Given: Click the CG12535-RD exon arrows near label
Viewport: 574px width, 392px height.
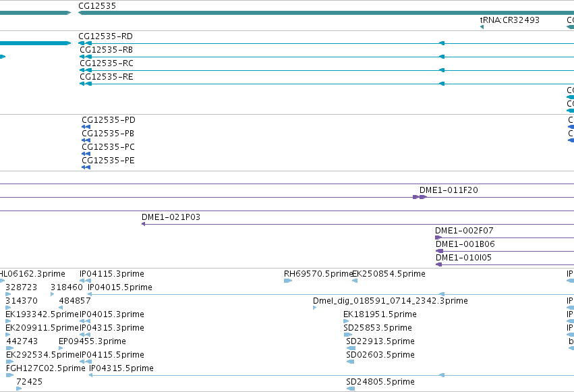Looking at the screenshot, I should (85, 43).
